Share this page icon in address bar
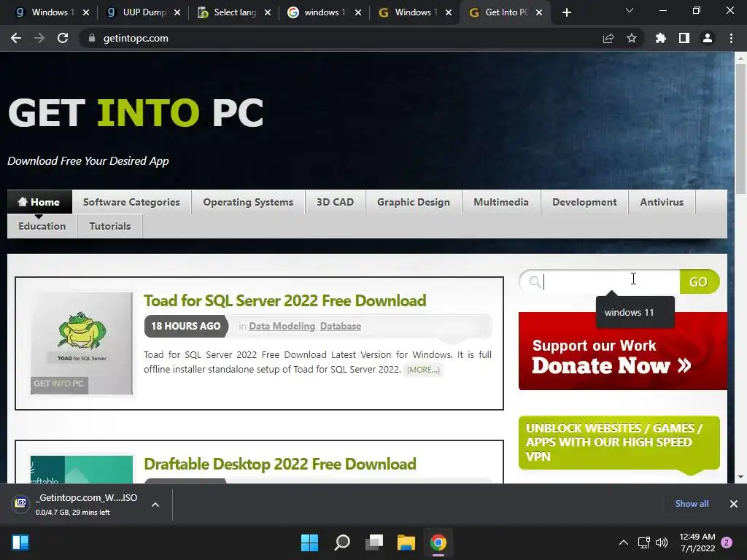The height and width of the screenshot is (560, 747). click(608, 38)
